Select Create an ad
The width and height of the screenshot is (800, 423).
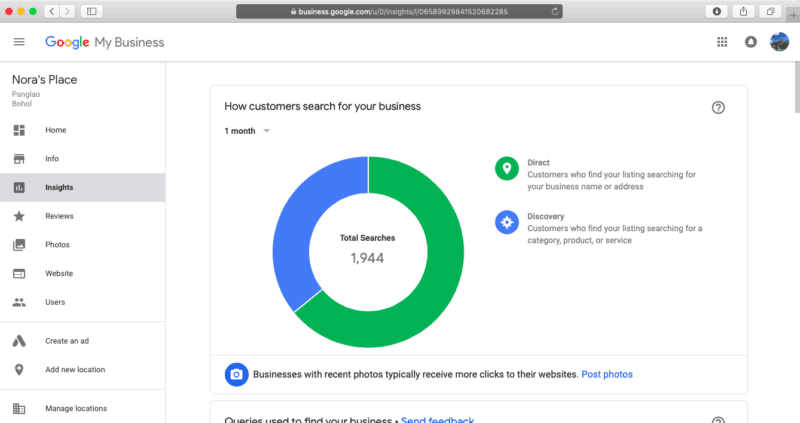click(67, 341)
